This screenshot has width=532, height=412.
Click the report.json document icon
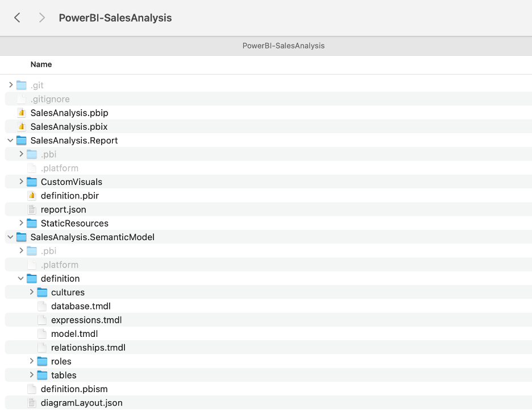(x=32, y=209)
